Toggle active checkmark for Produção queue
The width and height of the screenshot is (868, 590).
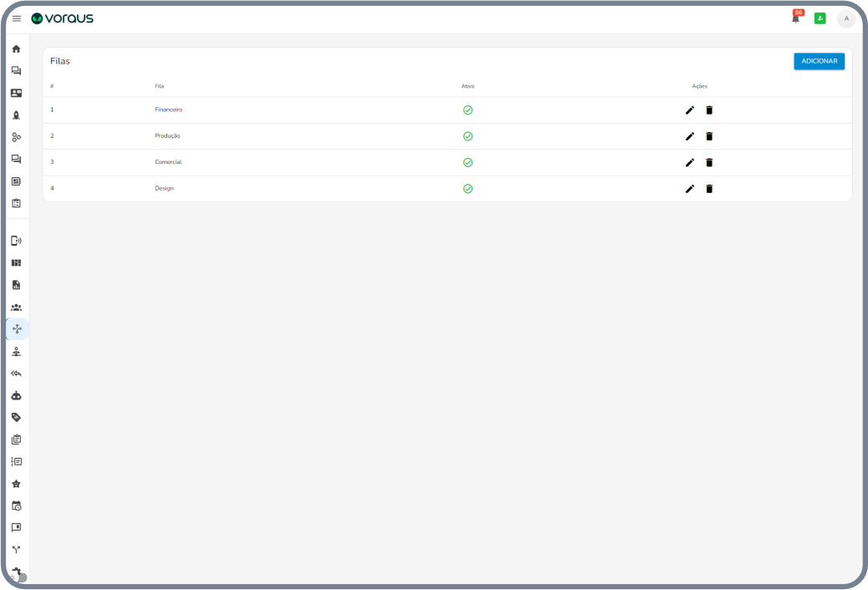point(467,136)
